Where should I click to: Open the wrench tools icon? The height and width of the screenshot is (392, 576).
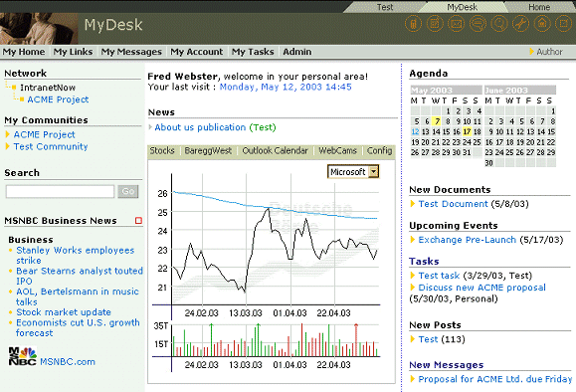pos(521,24)
